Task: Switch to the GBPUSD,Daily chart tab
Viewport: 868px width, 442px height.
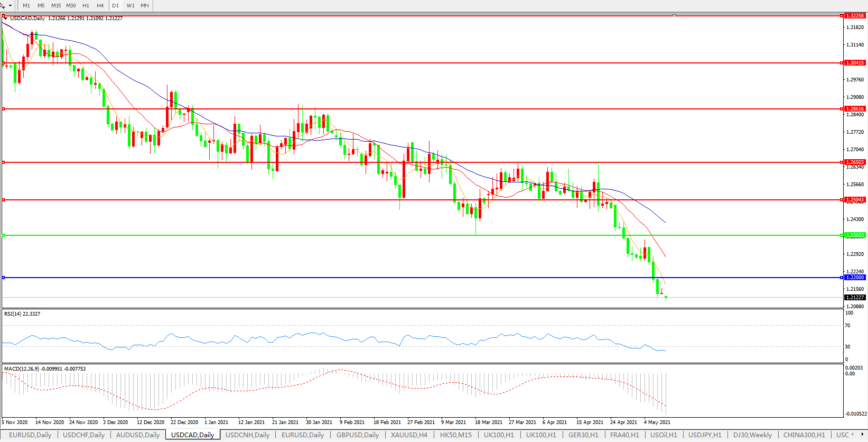Action: pyautogui.click(x=358, y=435)
